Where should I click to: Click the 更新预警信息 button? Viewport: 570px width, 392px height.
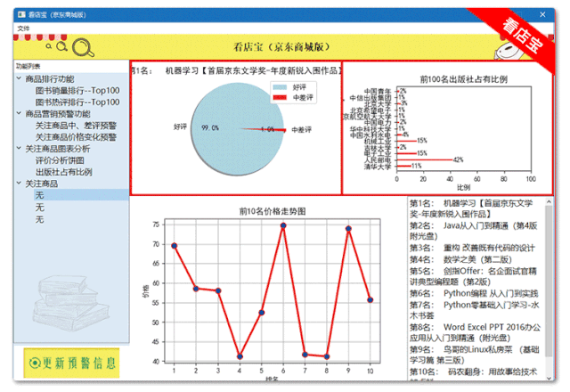coord(71,363)
